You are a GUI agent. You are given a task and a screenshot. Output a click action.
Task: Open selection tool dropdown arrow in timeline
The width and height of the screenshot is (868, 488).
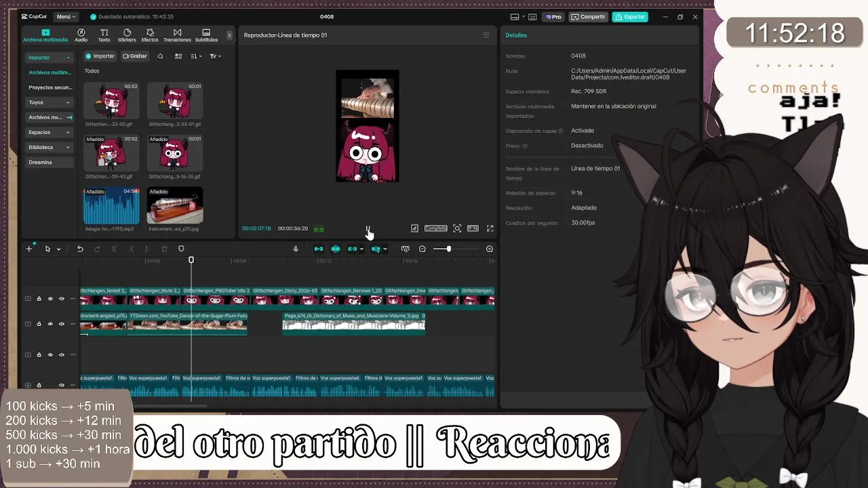coord(58,249)
